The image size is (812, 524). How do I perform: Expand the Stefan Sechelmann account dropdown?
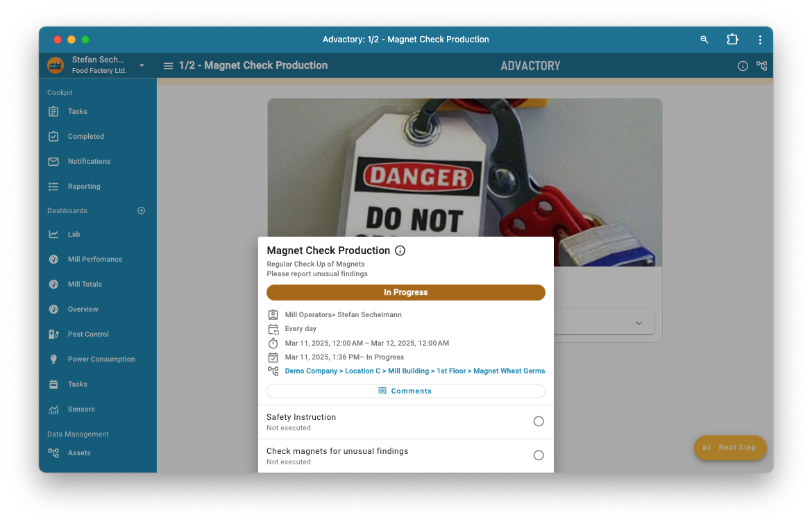coord(142,65)
